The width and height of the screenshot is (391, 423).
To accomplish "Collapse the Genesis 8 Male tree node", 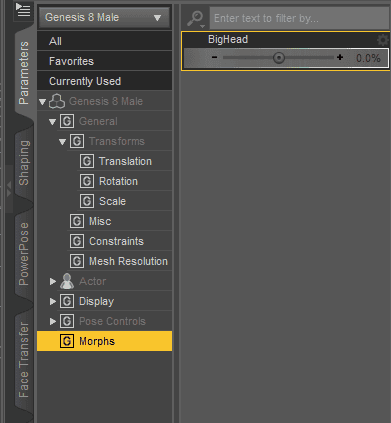I will pos(42,101).
